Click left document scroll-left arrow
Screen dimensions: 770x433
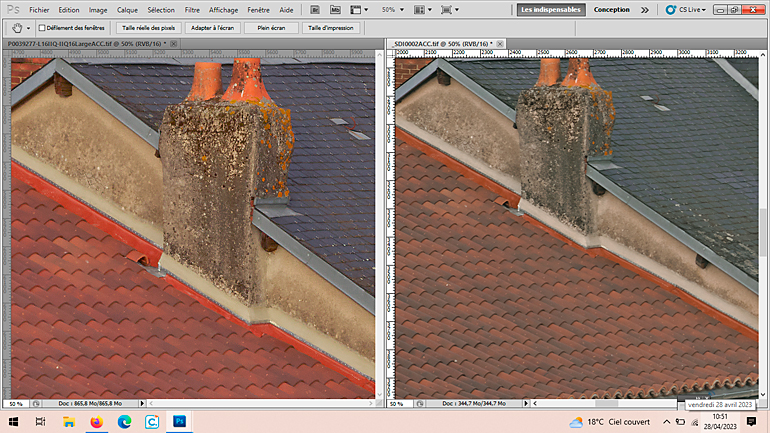tap(151, 404)
